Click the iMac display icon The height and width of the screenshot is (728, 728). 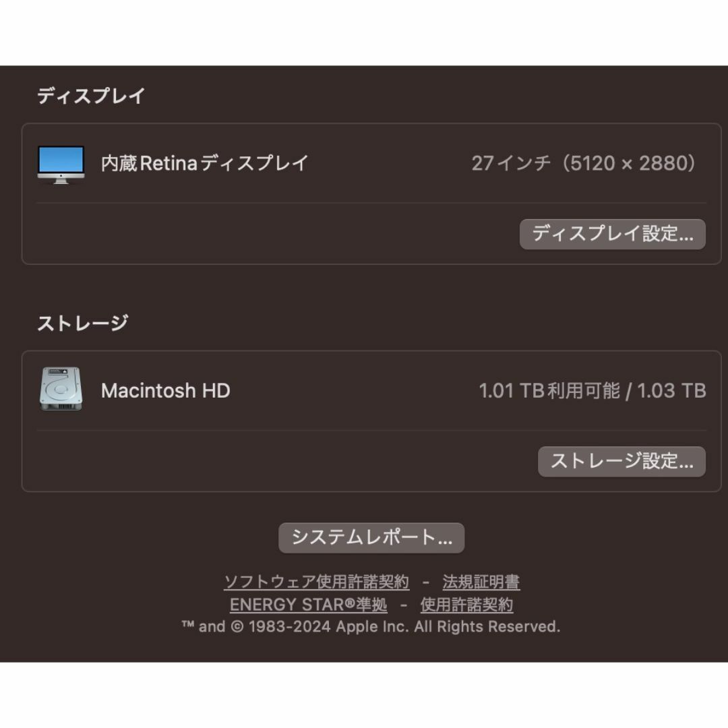click(61, 164)
